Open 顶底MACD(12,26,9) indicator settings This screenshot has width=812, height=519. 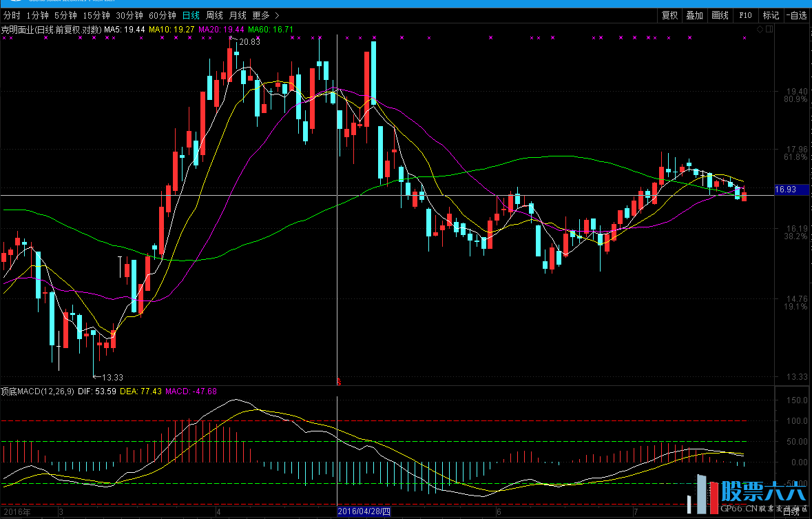32,391
